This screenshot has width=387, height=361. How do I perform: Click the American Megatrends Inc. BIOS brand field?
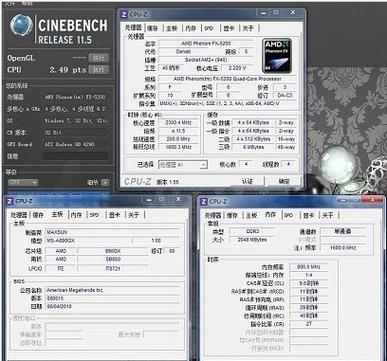(113, 290)
